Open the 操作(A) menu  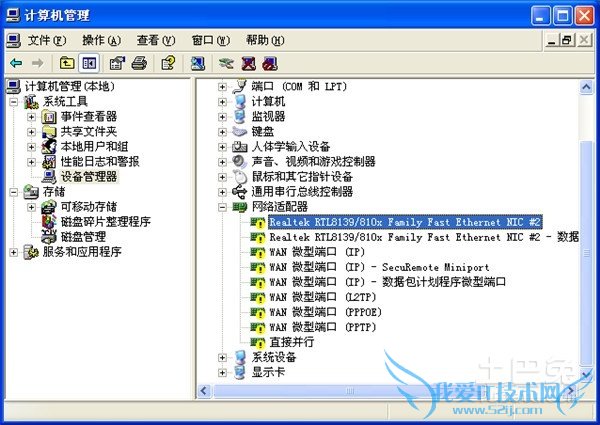pyautogui.click(x=101, y=40)
